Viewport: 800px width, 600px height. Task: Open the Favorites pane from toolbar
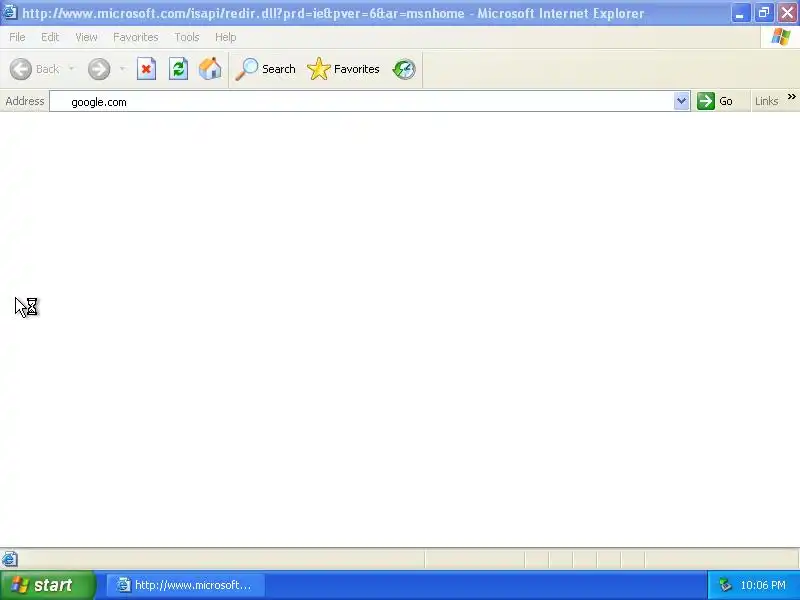click(x=343, y=69)
